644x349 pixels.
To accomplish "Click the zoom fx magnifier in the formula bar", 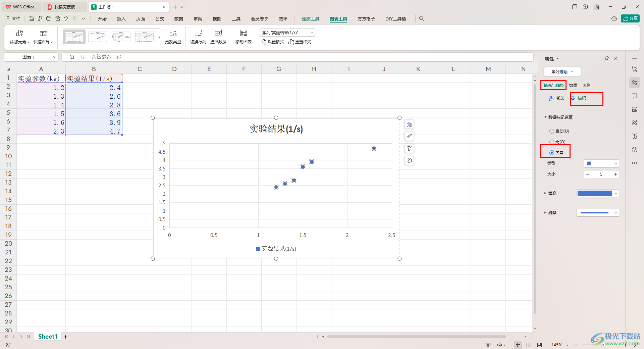I will [72, 57].
